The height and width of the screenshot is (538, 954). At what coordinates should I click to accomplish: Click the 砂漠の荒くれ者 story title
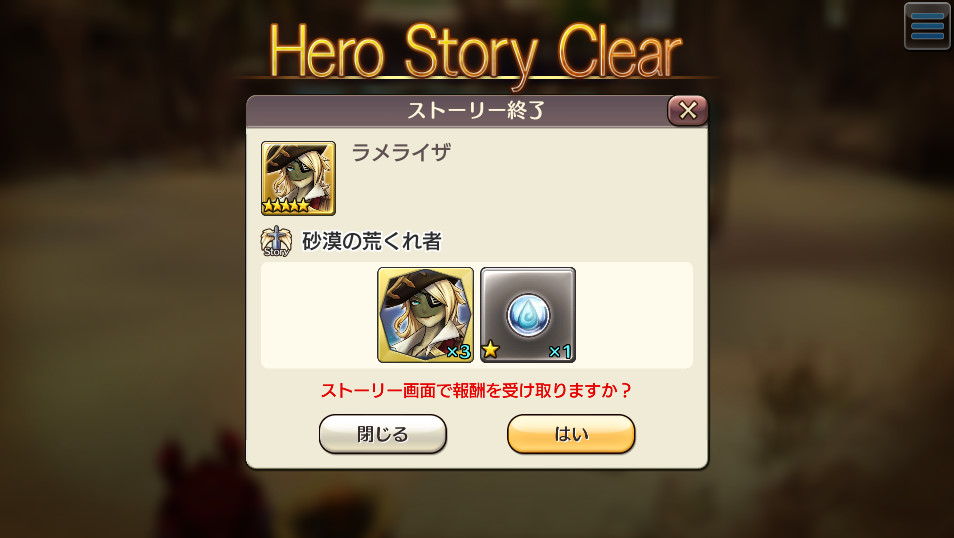pos(372,242)
